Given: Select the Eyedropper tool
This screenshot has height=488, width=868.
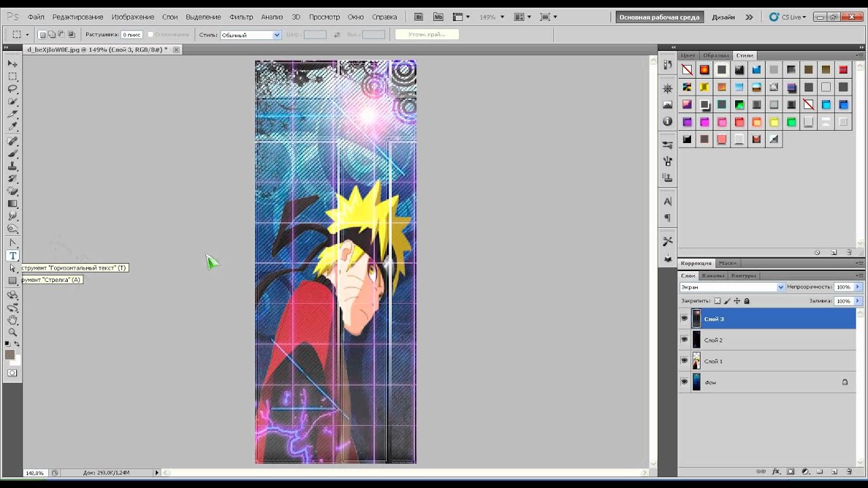Looking at the screenshot, I should coord(12,127).
